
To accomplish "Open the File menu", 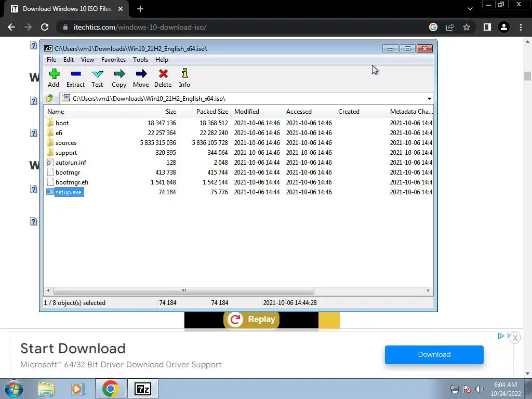I will click(x=51, y=60).
